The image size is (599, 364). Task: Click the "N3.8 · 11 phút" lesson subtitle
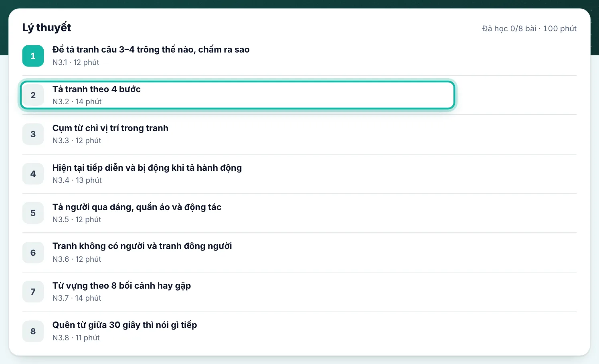tap(76, 338)
